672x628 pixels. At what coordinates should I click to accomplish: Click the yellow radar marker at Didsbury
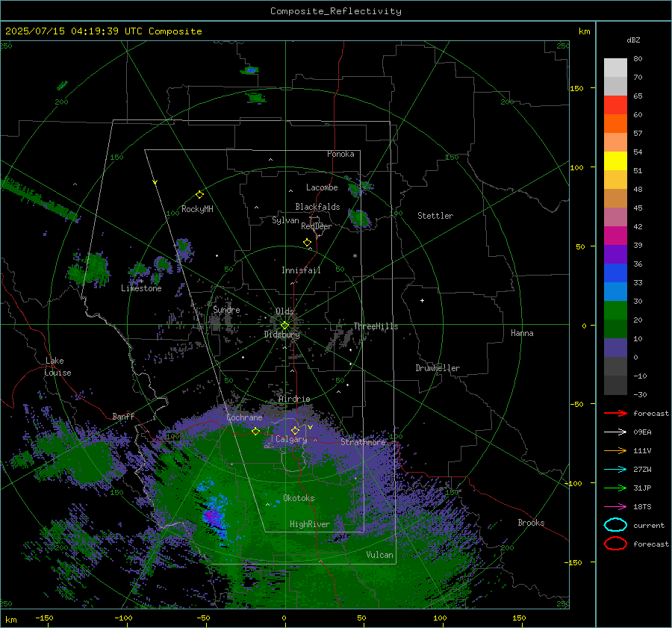[285, 325]
